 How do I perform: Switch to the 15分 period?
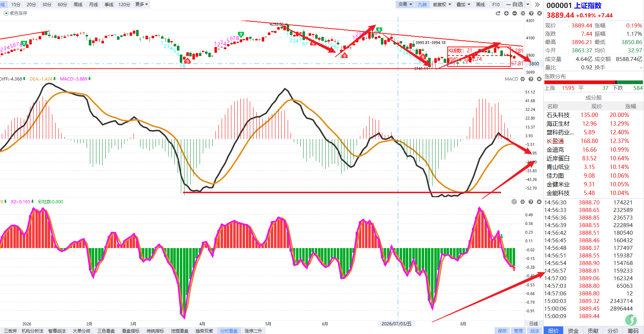16,4
